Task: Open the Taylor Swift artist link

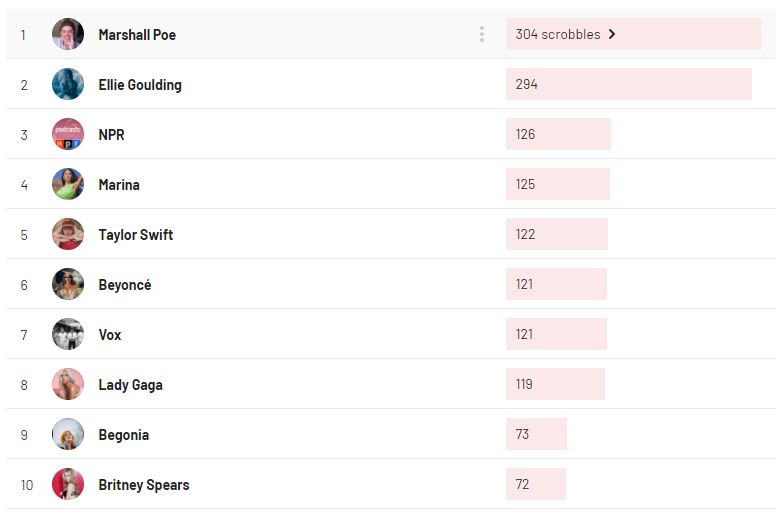Action: pyautogui.click(x=135, y=235)
